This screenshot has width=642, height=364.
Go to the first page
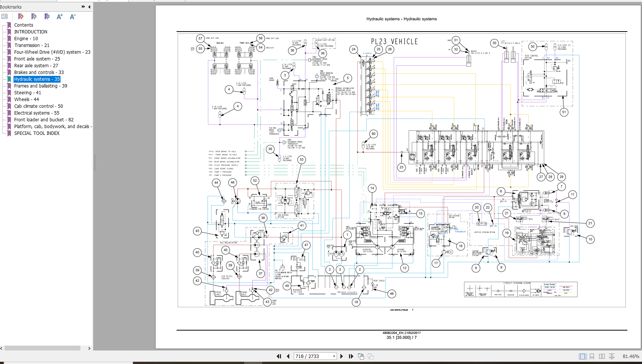pyautogui.click(x=279, y=356)
